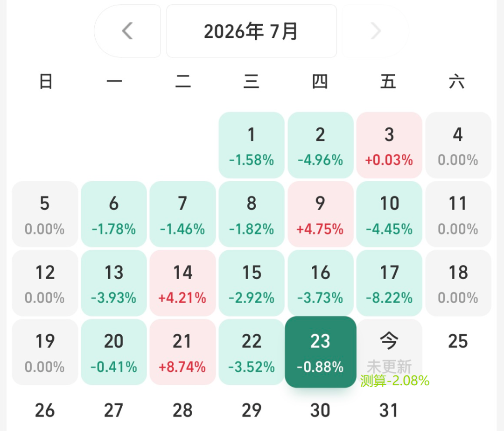Tap today's cell marked 今 未更新
504x431 pixels.
tap(389, 352)
